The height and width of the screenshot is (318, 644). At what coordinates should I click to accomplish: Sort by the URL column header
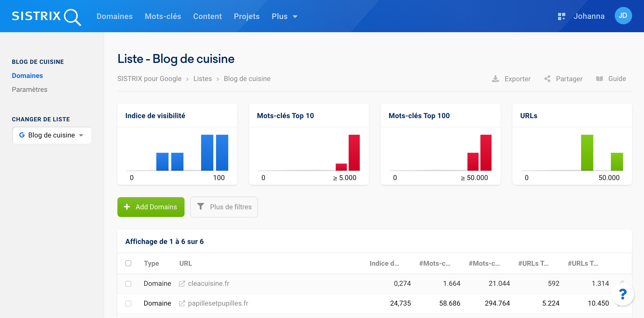pos(186,264)
